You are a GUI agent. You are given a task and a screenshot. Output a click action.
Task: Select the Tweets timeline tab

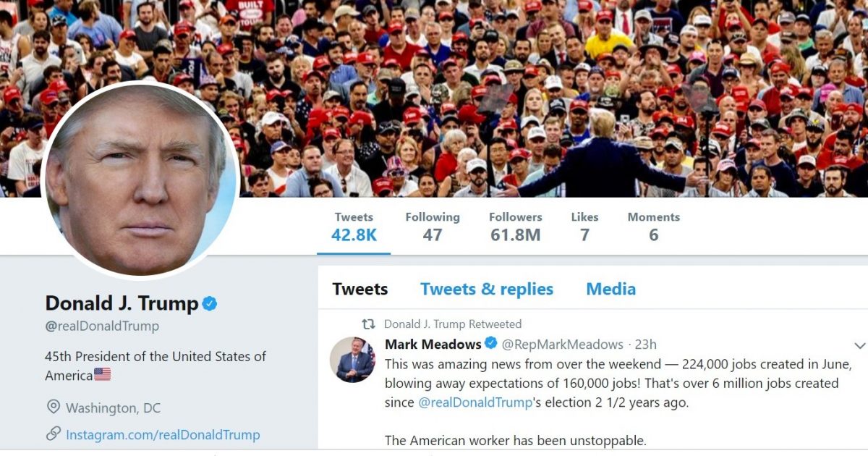tap(360, 290)
